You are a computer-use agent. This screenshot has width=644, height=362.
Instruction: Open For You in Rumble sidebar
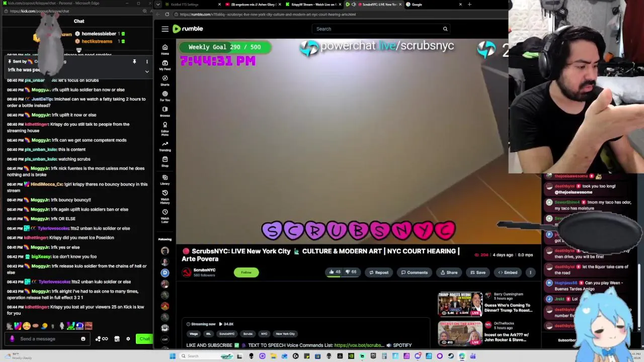[165, 96]
